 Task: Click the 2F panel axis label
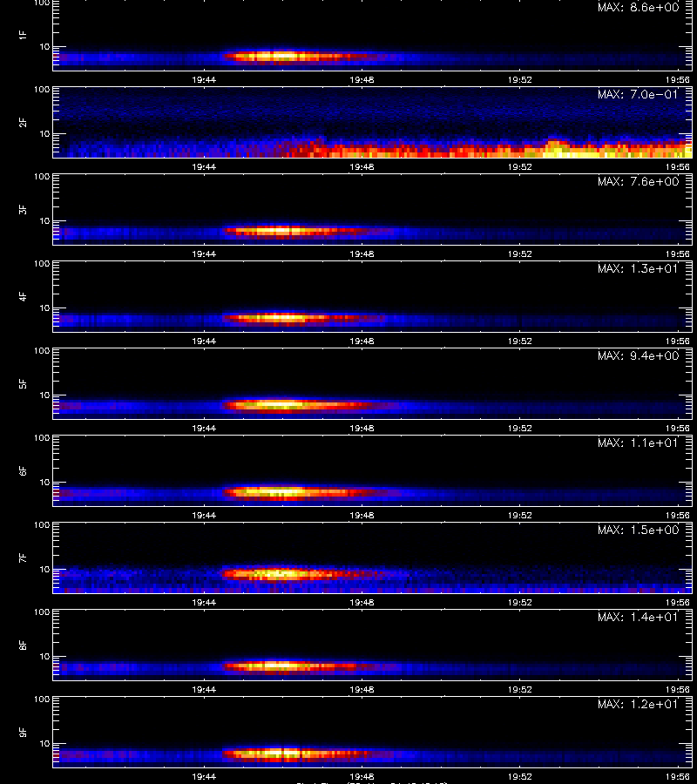click(x=23, y=122)
